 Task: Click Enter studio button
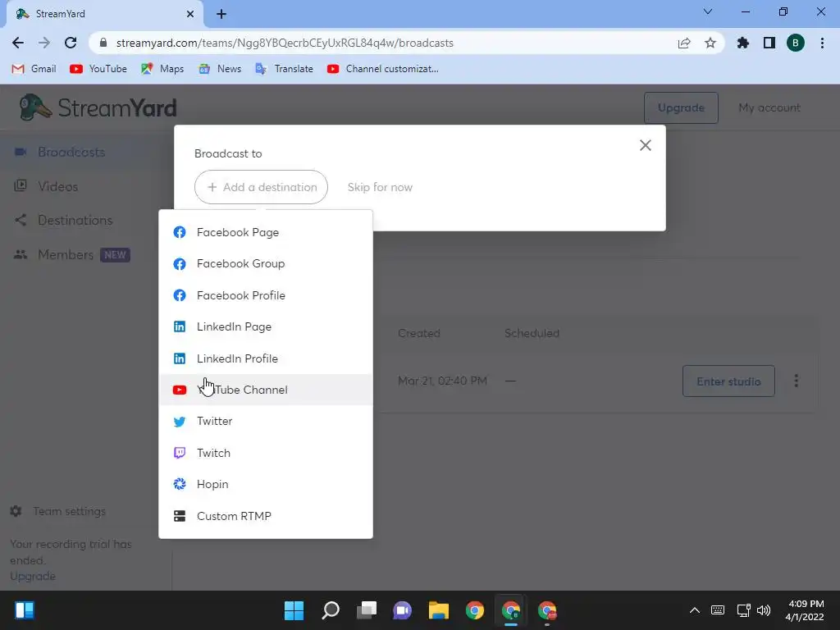(728, 381)
